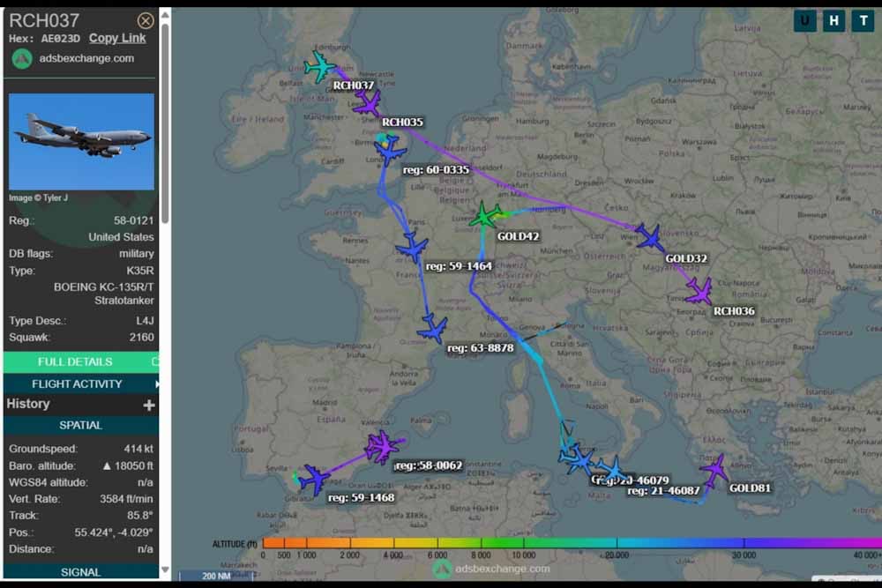Image resolution: width=882 pixels, height=588 pixels.
Task: Select the RCH035 purple aircraft icon
Action: click(367, 102)
